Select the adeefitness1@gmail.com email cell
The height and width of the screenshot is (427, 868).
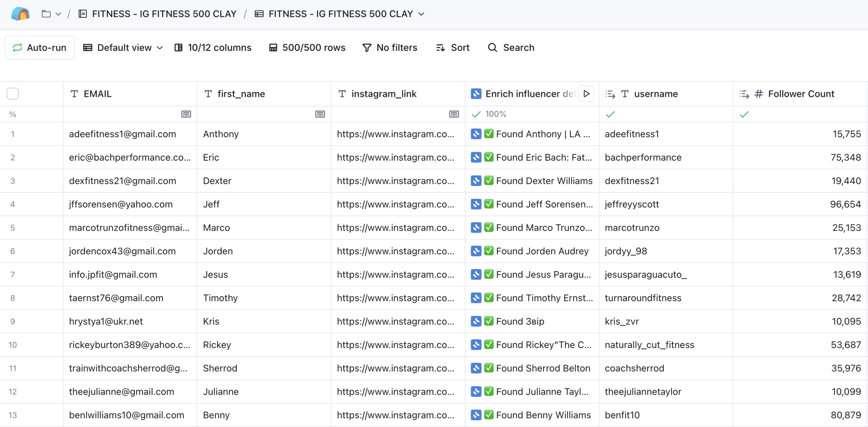(x=122, y=134)
